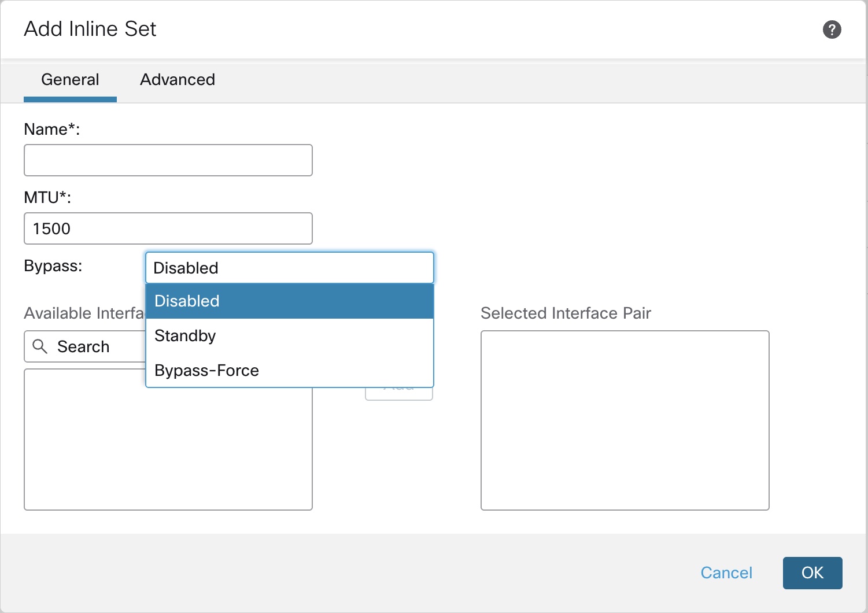Click the Selected Interface Pair box
Viewport: 868px width, 613px height.
click(x=625, y=420)
